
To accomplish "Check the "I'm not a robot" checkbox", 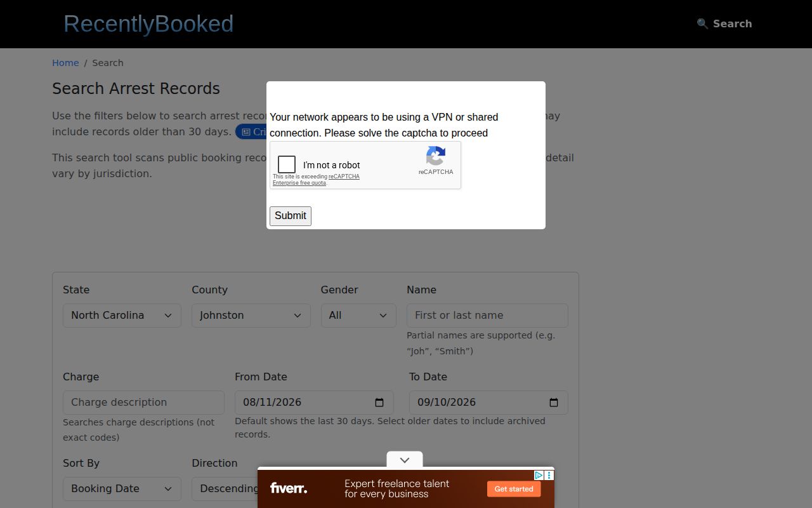I will point(287,164).
